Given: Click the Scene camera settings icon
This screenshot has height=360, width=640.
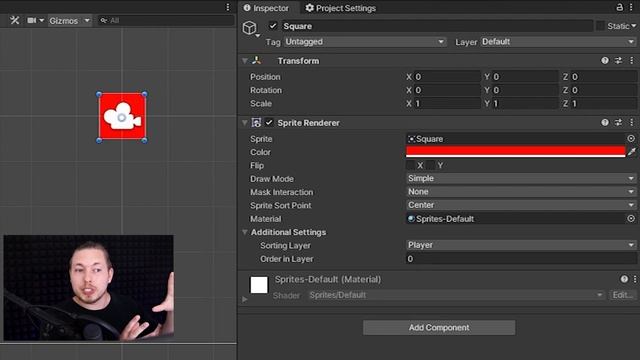Looking at the screenshot, I should tap(31, 20).
